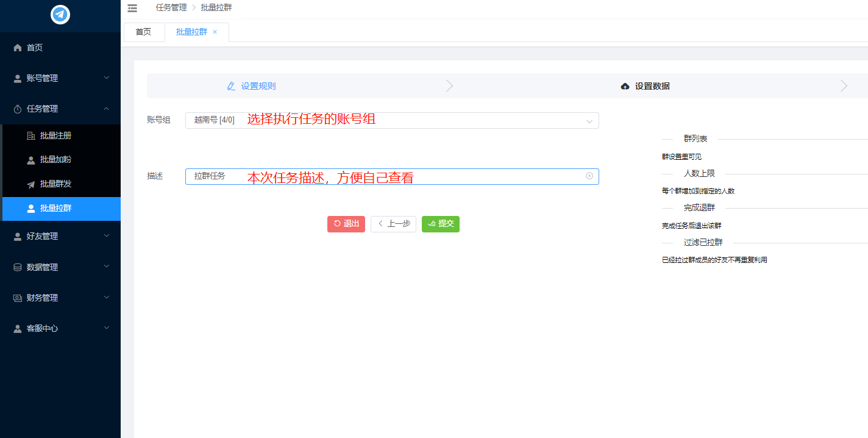Click the red 退出 button
This screenshot has width=868, height=438.
(x=346, y=224)
